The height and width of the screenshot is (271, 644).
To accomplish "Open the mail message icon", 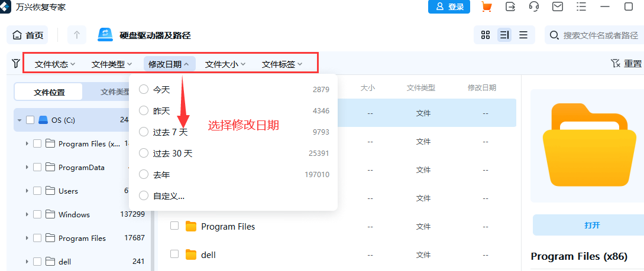I will pyautogui.click(x=557, y=6).
